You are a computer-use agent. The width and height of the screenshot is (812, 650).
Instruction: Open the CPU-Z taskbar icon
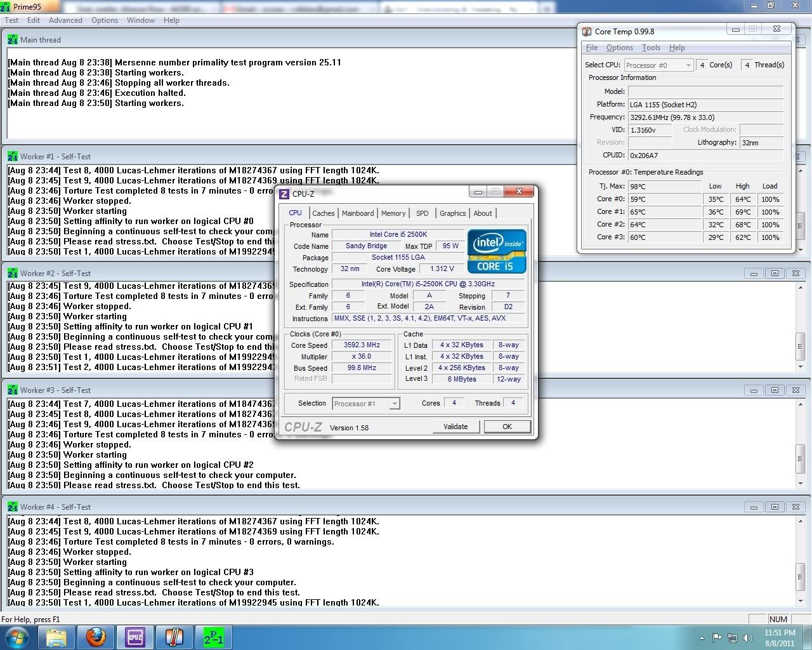[135, 637]
